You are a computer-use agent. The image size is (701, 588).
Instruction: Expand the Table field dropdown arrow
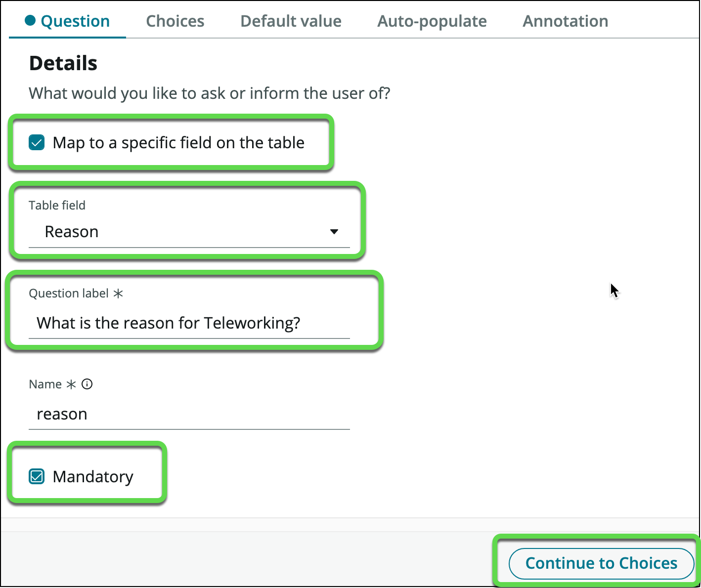334,232
